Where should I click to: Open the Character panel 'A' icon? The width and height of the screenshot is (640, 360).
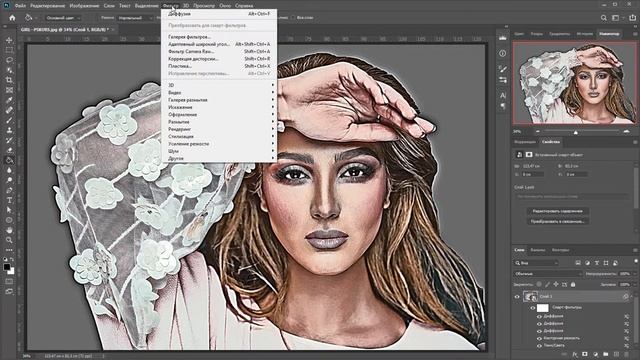pyautogui.click(x=503, y=95)
